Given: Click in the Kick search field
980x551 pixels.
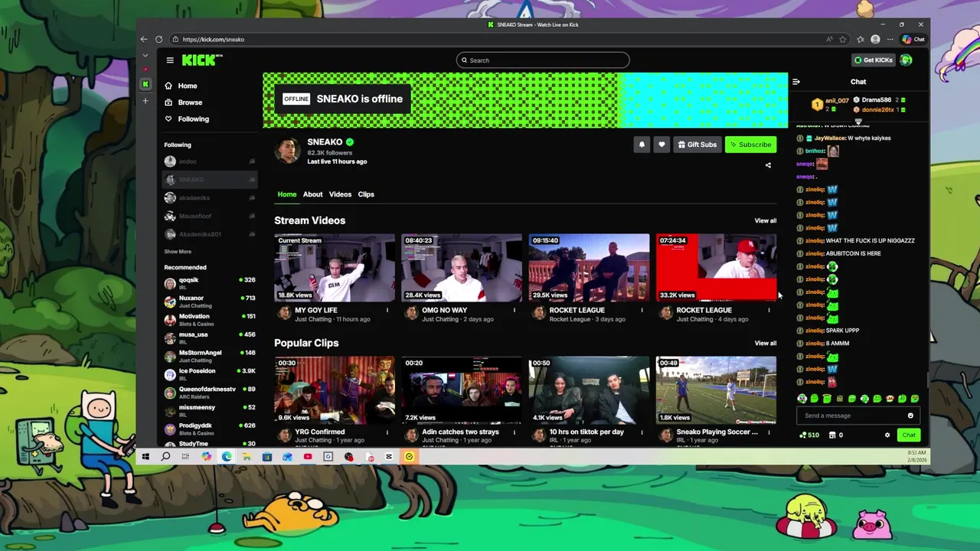Looking at the screenshot, I should pyautogui.click(x=543, y=60).
